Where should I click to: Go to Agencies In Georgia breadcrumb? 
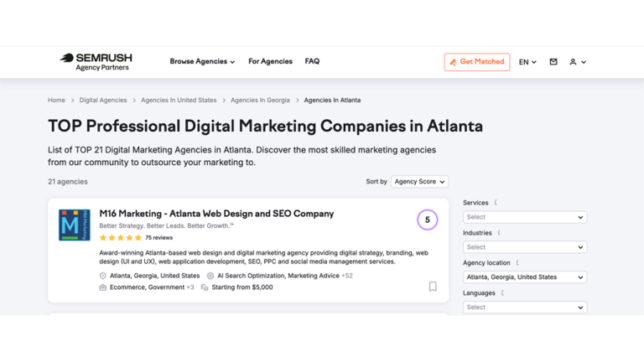click(x=260, y=101)
